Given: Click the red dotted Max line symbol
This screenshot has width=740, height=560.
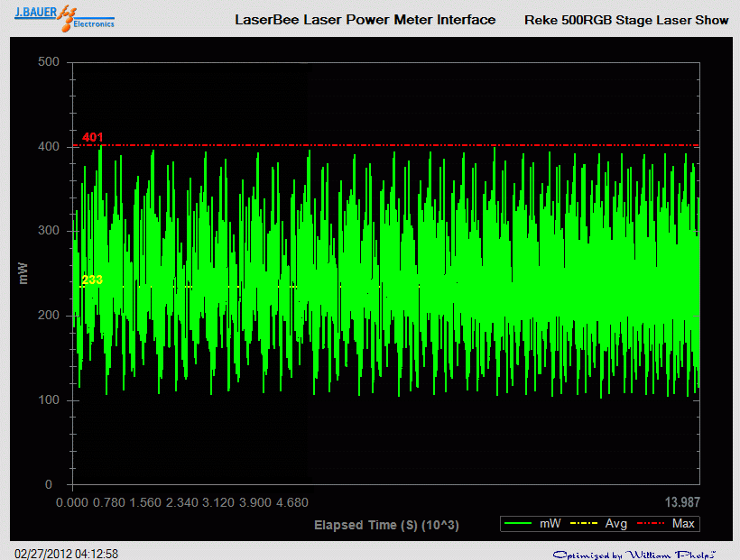Looking at the screenshot, I should pyautogui.click(x=652, y=523).
